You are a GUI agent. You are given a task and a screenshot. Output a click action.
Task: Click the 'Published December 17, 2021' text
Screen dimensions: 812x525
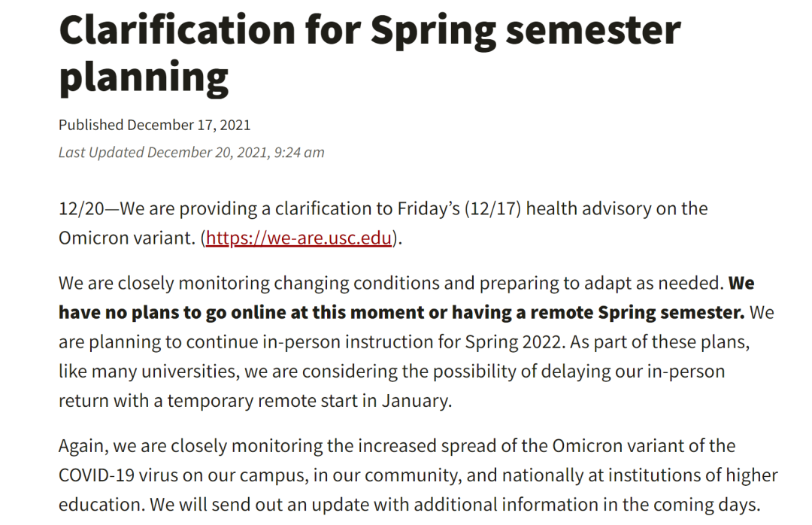point(154,125)
